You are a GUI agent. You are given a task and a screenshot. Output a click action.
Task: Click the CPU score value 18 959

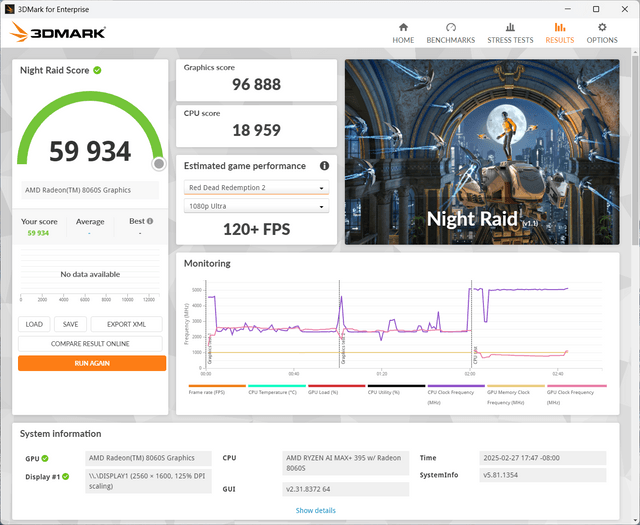tap(256, 130)
